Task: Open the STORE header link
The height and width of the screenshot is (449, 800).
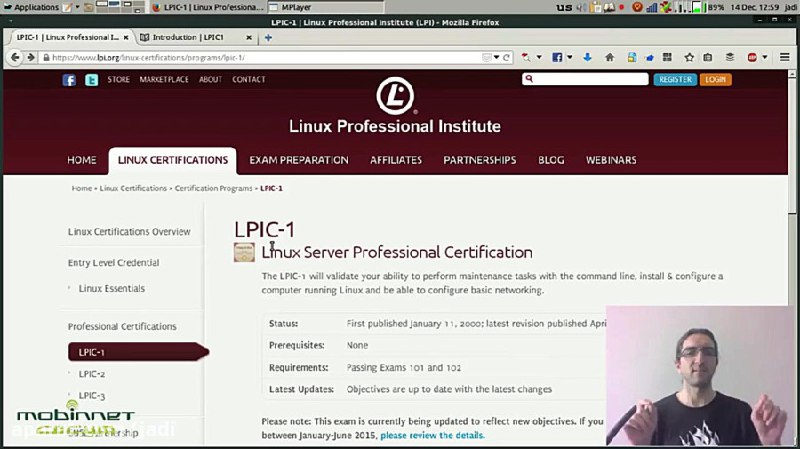Action: 118,80
